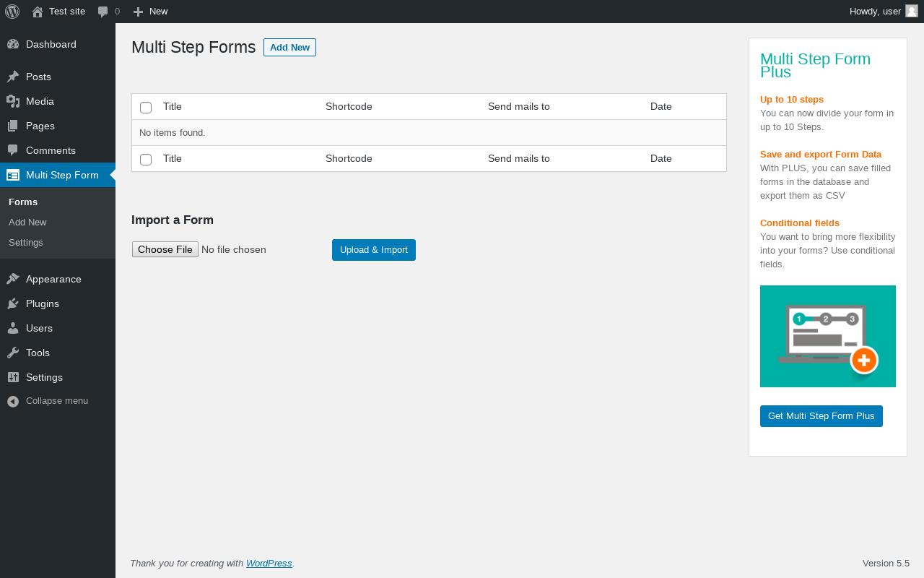The width and height of the screenshot is (924, 578).
Task: Open Media library icon
Action: 13,101
